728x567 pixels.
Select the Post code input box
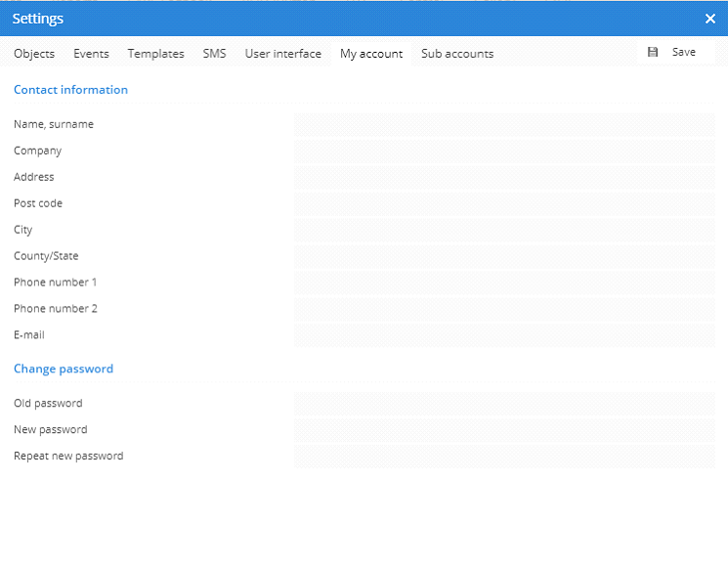click(504, 204)
